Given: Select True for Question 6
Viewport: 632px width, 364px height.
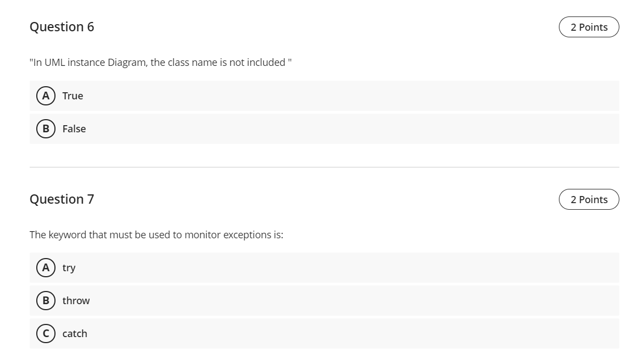Looking at the screenshot, I should (74, 96).
